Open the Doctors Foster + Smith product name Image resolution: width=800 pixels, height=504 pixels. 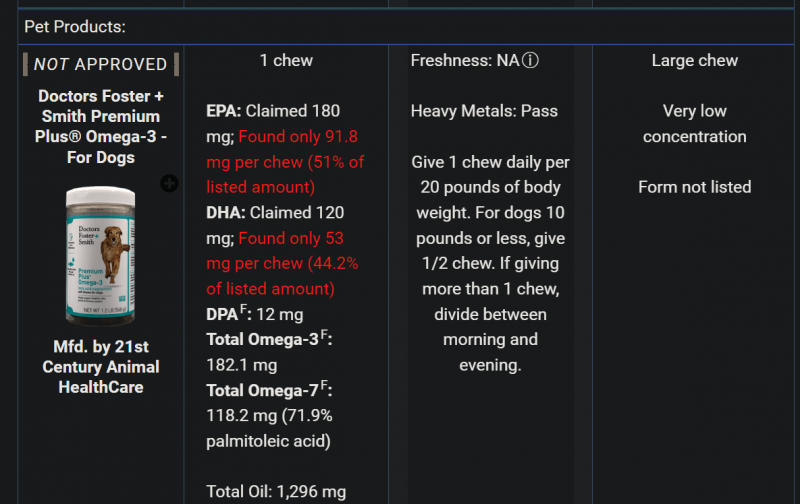[101, 126]
